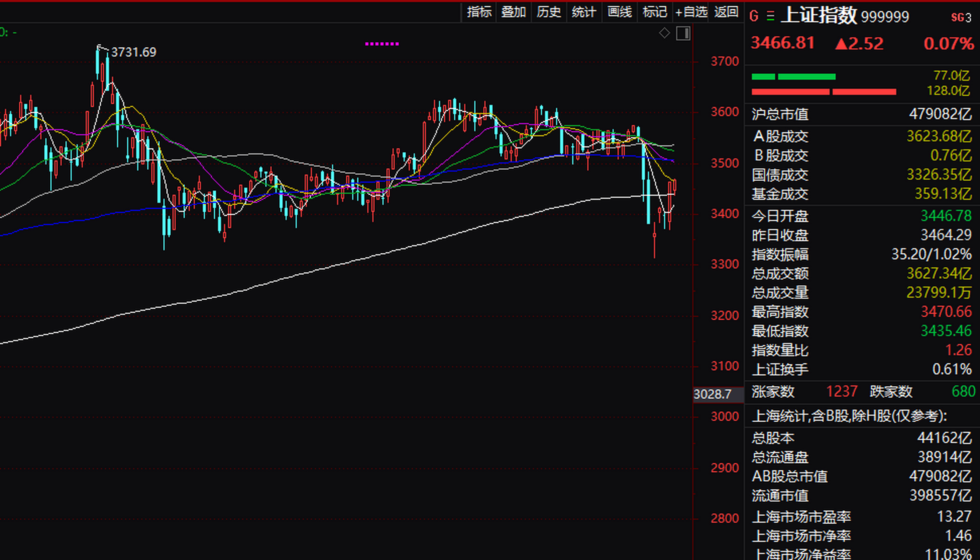The height and width of the screenshot is (560, 980).
Task: Click the 流通市值 value 398557亿
Action: 940,495
